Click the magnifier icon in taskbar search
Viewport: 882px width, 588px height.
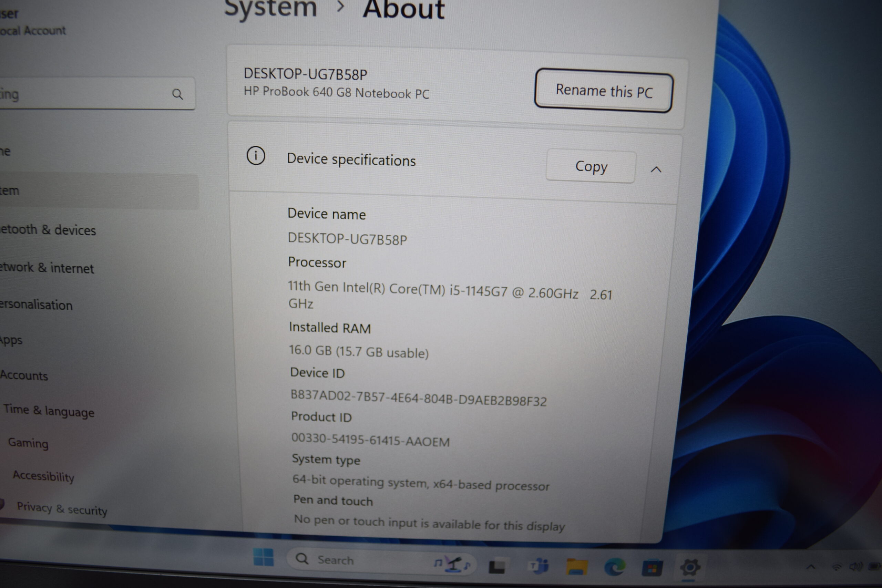coord(302,559)
